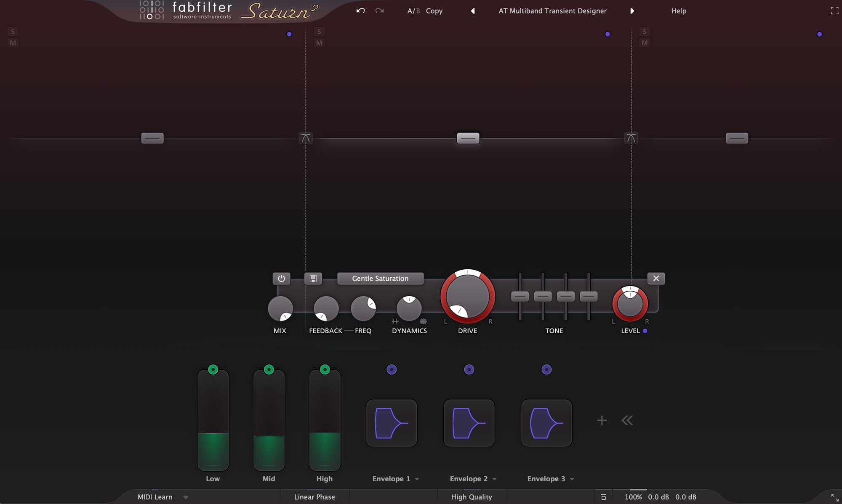Click the Envelope 2 shape thumbnail
This screenshot has width=842, height=504.
(x=469, y=423)
